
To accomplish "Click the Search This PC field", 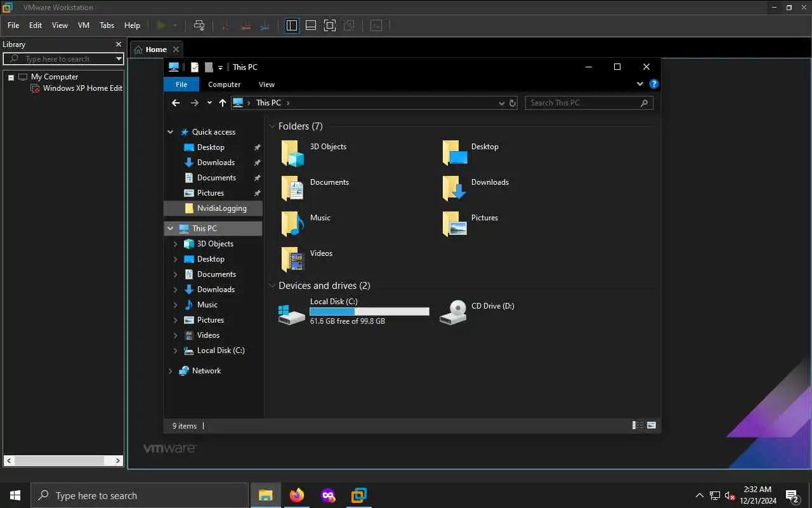I will click(589, 103).
